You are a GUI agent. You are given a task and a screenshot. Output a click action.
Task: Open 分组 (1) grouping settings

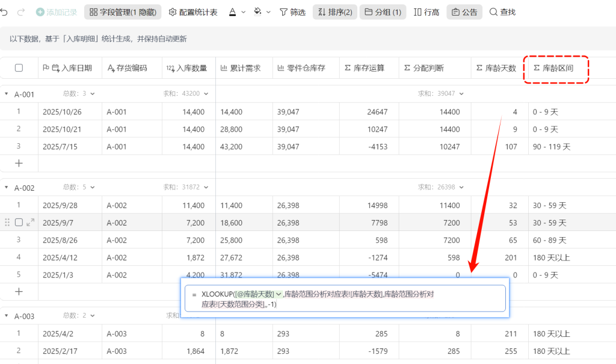(383, 12)
